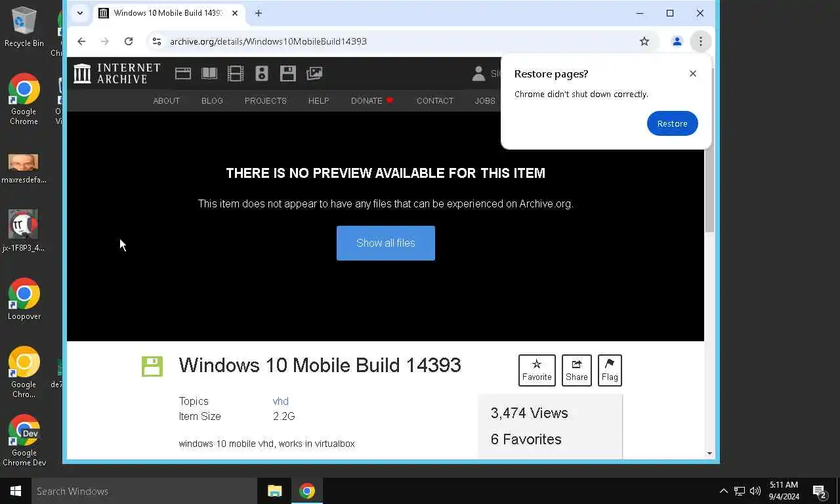Click the 2.2G item size value
Viewport: 840px width, 504px height.
click(284, 417)
